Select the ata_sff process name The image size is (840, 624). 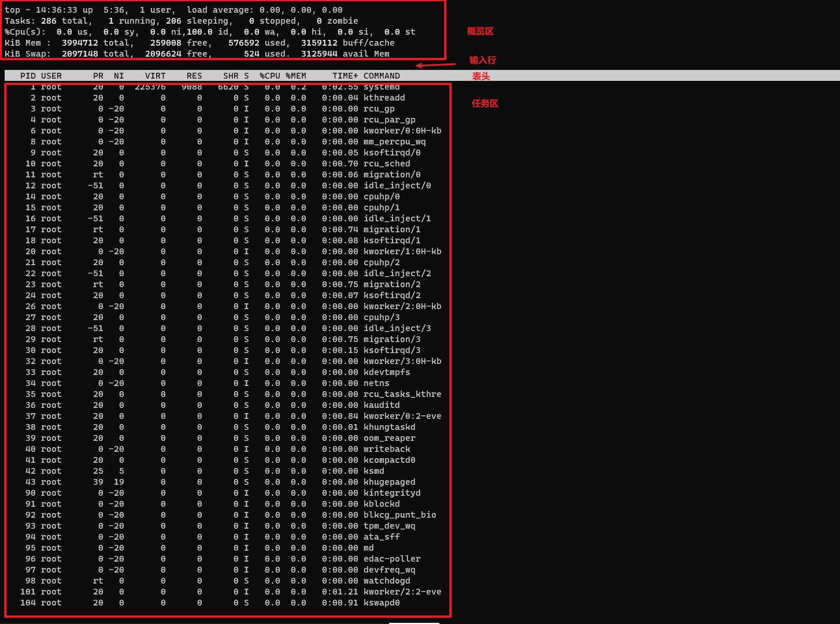point(382,537)
